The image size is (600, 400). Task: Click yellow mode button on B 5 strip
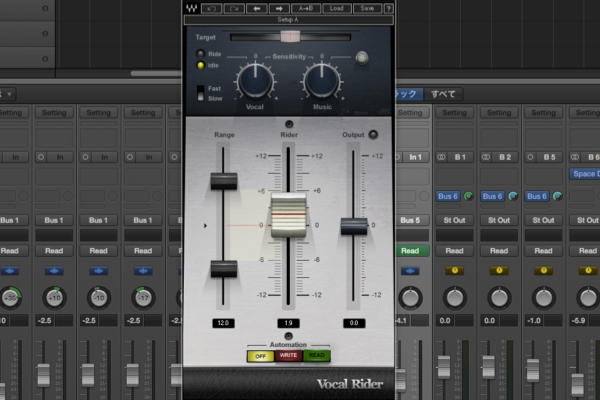tap(544, 271)
